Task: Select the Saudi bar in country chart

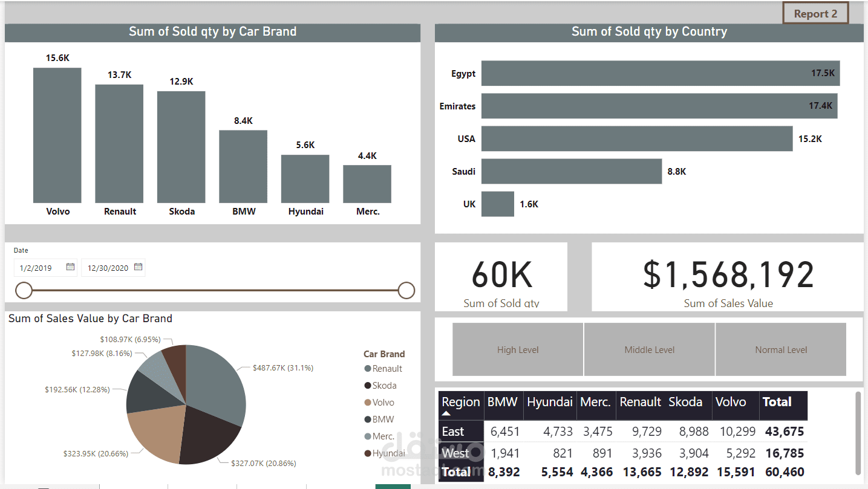Action: tap(572, 171)
